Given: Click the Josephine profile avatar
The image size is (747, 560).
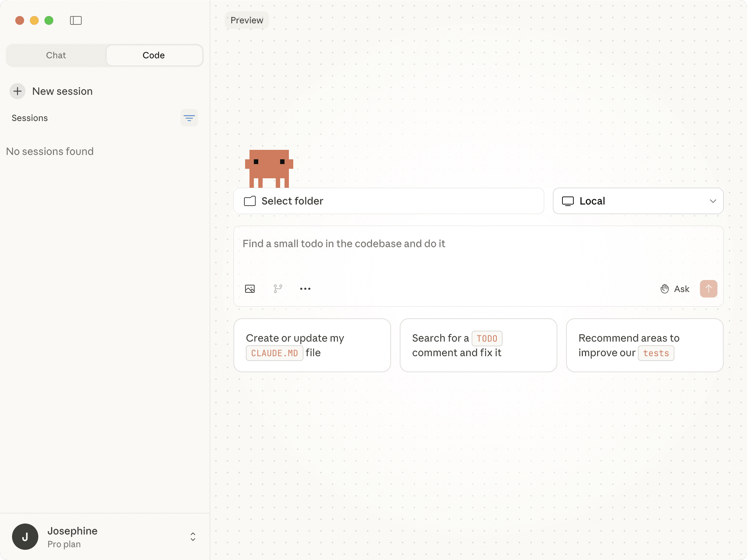Looking at the screenshot, I should [x=26, y=536].
